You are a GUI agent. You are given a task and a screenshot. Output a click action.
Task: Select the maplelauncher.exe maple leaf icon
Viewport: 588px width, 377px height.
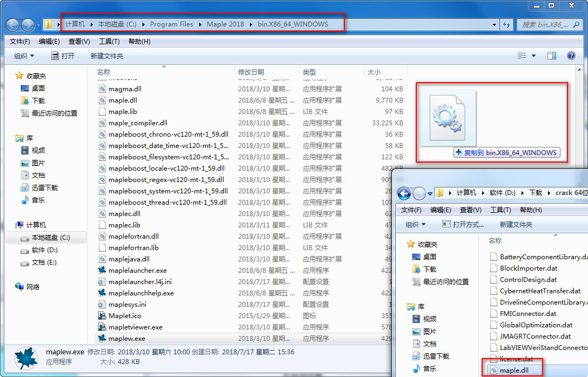point(102,270)
